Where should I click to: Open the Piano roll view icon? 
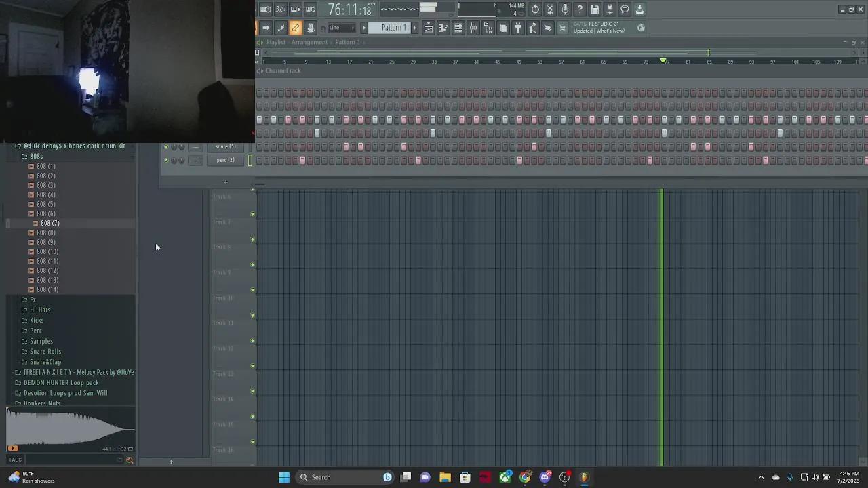point(443,28)
